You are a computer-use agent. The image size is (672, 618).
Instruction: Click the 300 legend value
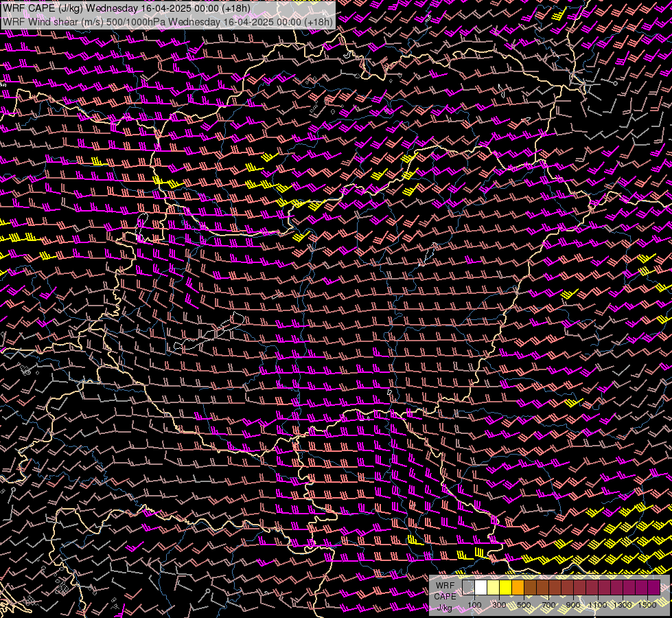(499, 605)
